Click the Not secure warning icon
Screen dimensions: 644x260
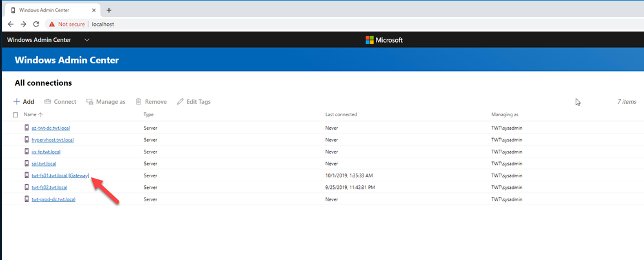tap(52, 25)
